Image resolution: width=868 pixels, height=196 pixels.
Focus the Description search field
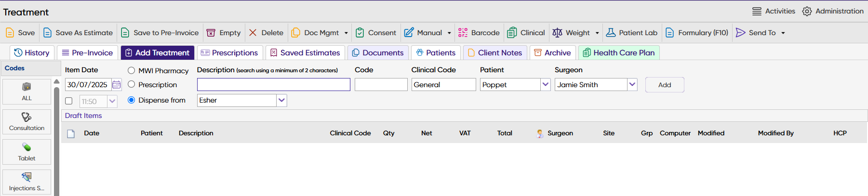click(273, 85)
